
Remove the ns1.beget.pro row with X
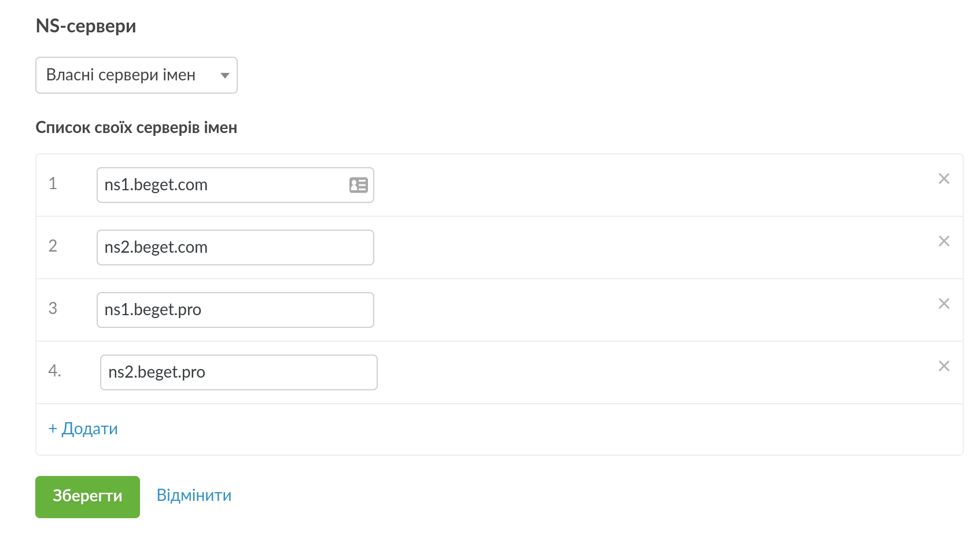tap(944, 304)
